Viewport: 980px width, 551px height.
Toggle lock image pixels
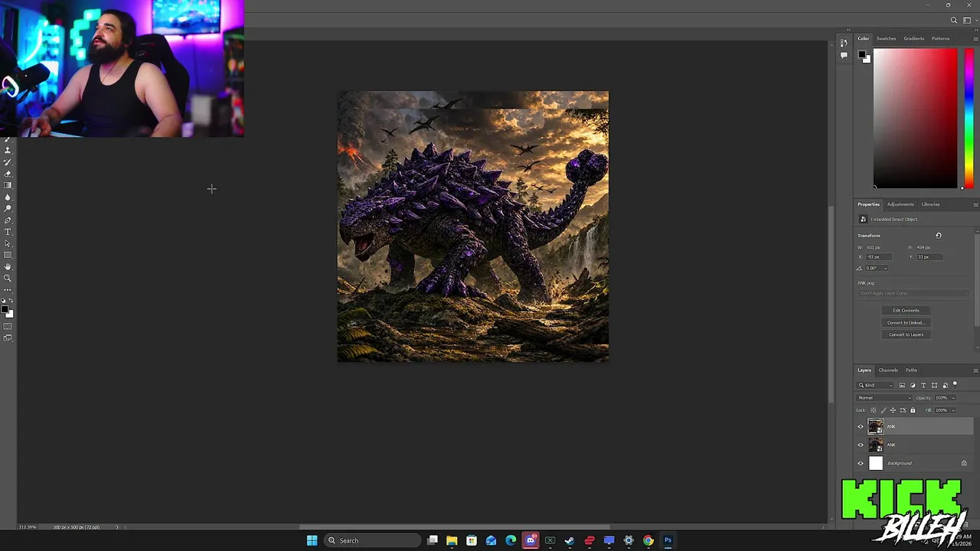click(883, 410)
